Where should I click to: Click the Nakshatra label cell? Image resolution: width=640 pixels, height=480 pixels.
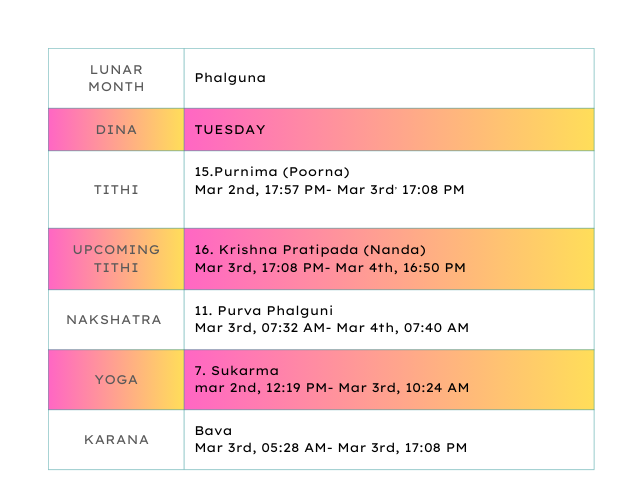[x=114, y=320]
